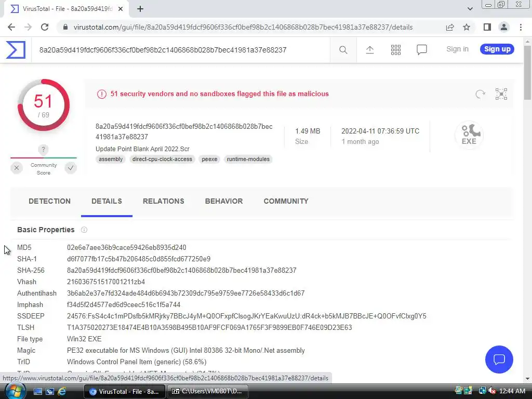Image resolution: width=532 pixels, height=399 pixels.
Task: Click the EXE file type icon
Action: (x=469, y=135)
